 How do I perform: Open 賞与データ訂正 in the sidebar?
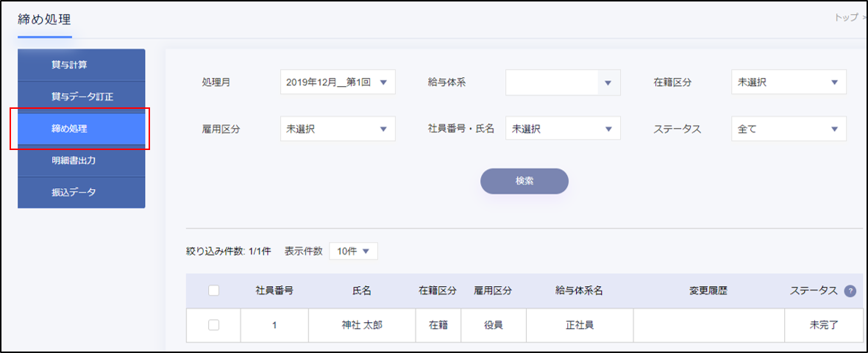pos(81,96)
